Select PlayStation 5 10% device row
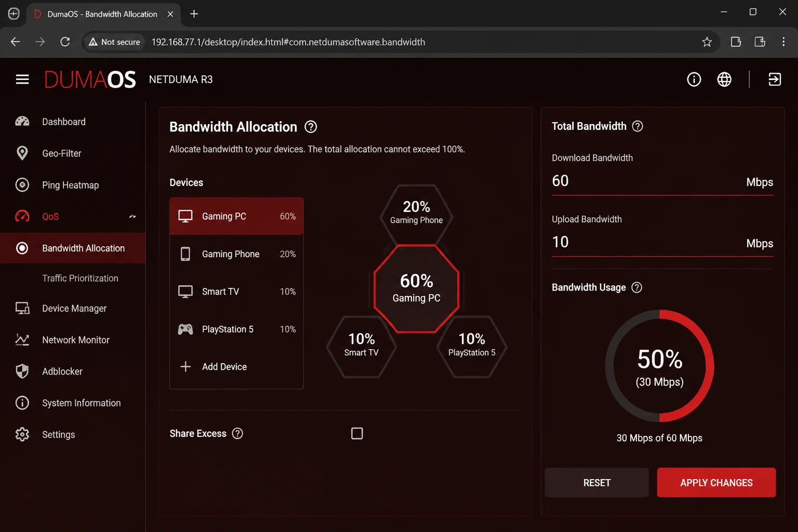This screenshot has height=532, width=798. point(236,329)
